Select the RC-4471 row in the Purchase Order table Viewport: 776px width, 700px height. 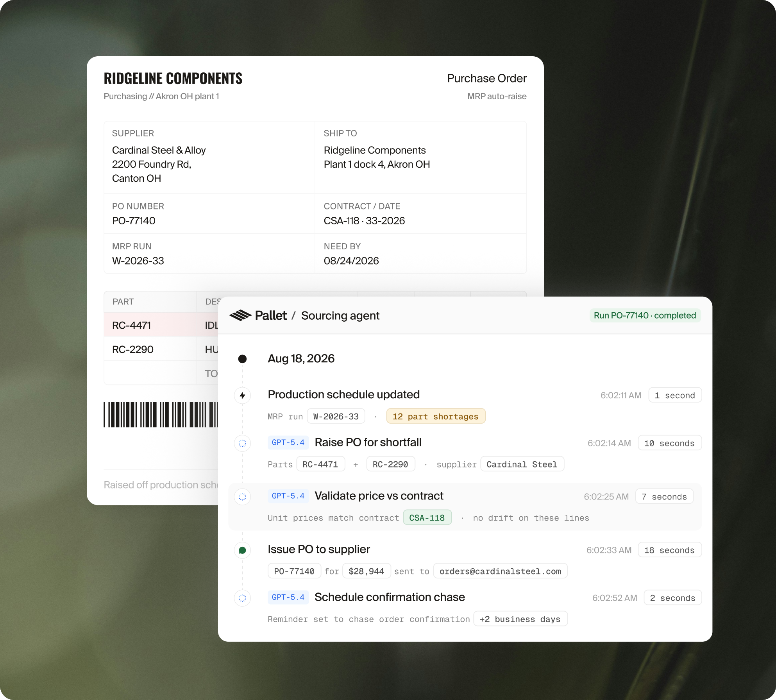pos(161,325)
